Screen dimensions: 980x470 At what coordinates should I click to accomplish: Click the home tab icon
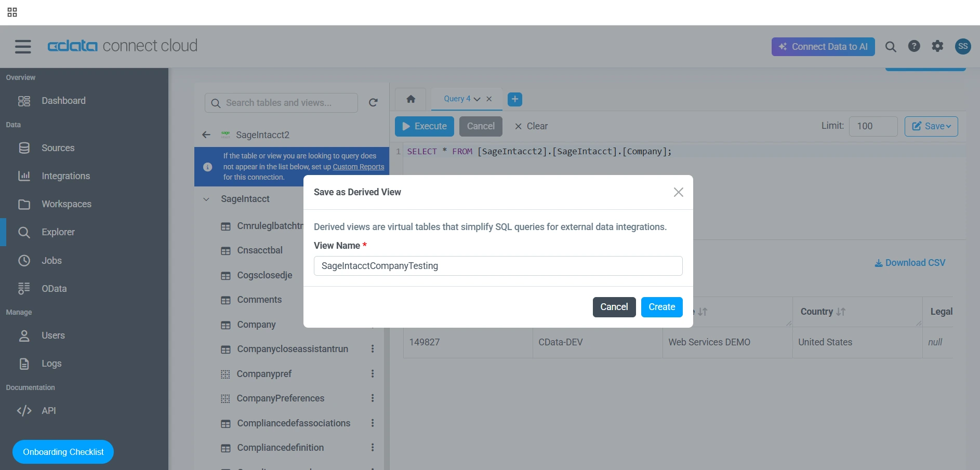pyautogui.click(x=410, y=99)
